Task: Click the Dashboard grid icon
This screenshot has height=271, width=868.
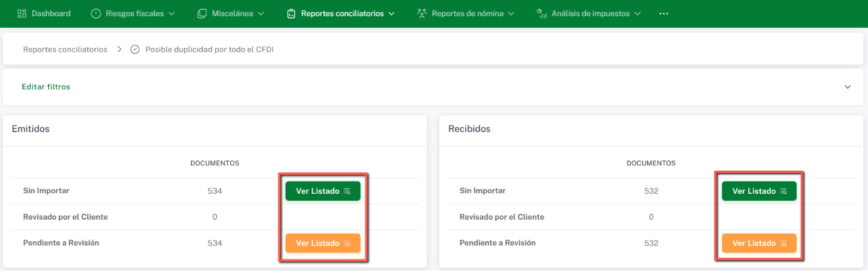Action: [22, 13]
